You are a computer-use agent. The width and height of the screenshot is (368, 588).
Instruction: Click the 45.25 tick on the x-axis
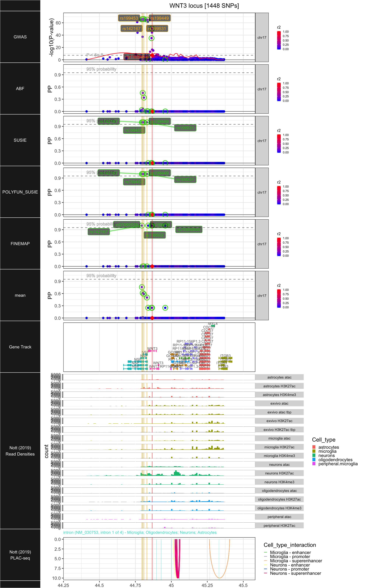pyautogui.click(x=207, y=585)
